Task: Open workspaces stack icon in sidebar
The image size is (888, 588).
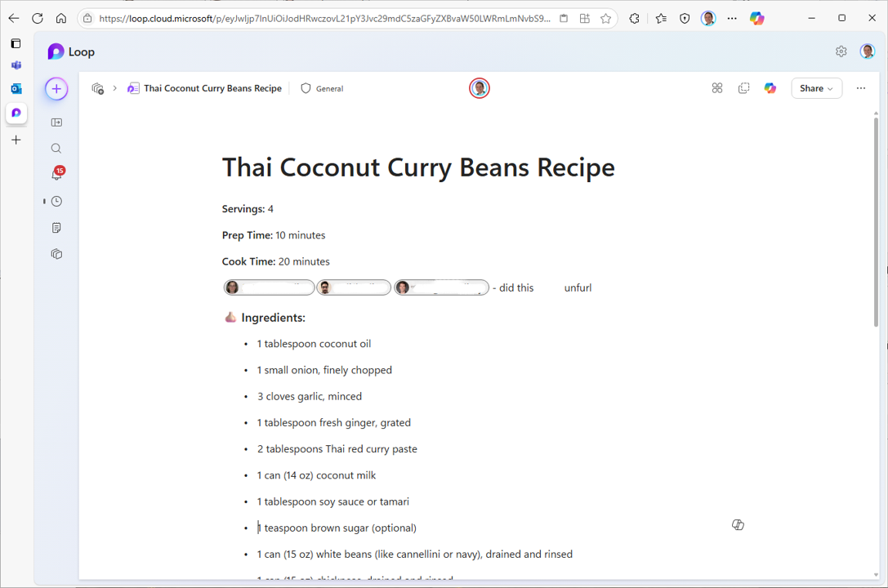Action: point(56,254)
